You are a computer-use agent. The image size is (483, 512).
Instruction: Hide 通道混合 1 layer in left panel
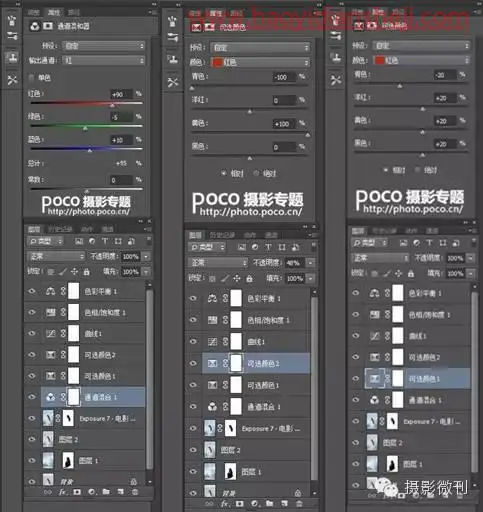click(x=32, y=397)
